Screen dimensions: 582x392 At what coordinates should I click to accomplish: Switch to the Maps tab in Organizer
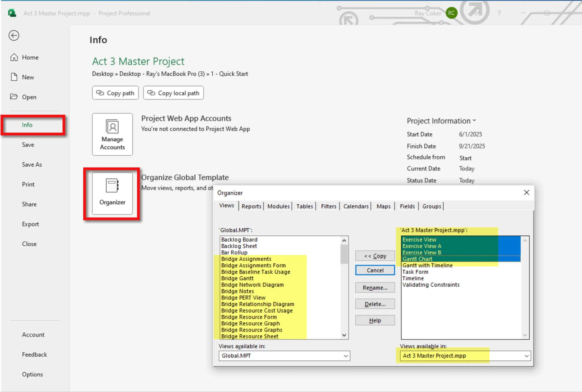pos(383,206)
